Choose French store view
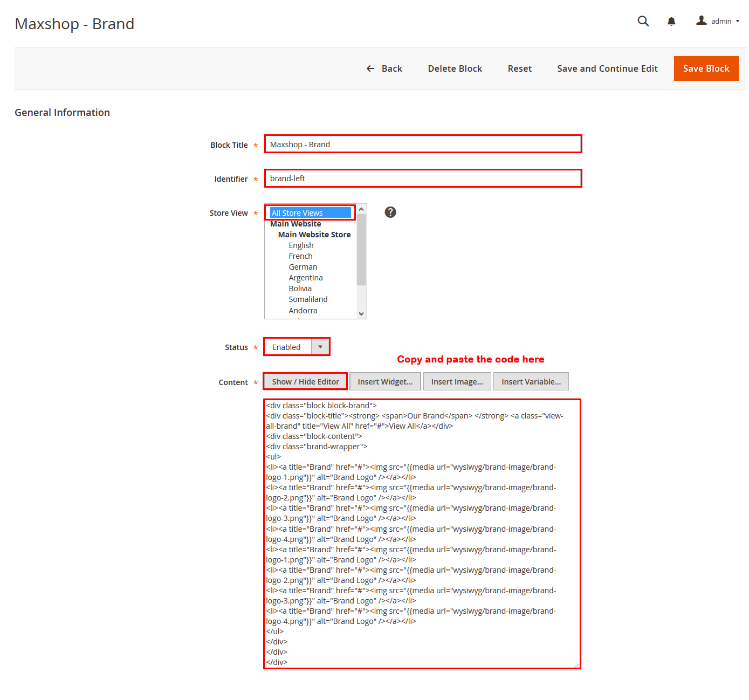The image size is (749, 700). [300, 256]
